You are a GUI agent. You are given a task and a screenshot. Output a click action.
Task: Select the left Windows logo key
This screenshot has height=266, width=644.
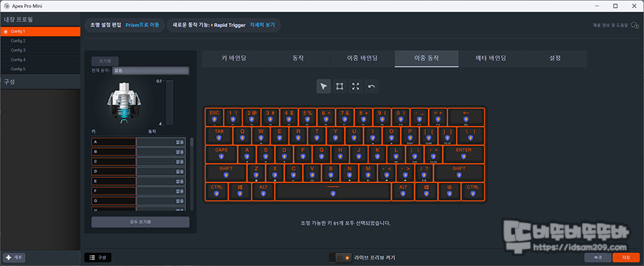pos(240,192)
